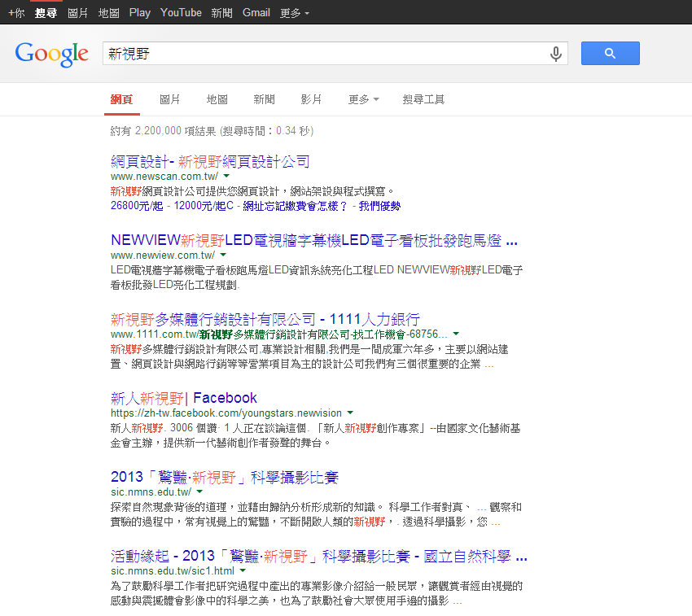Open Gmail in the top bar
692x616 pixels.
[x=256, y=13]
